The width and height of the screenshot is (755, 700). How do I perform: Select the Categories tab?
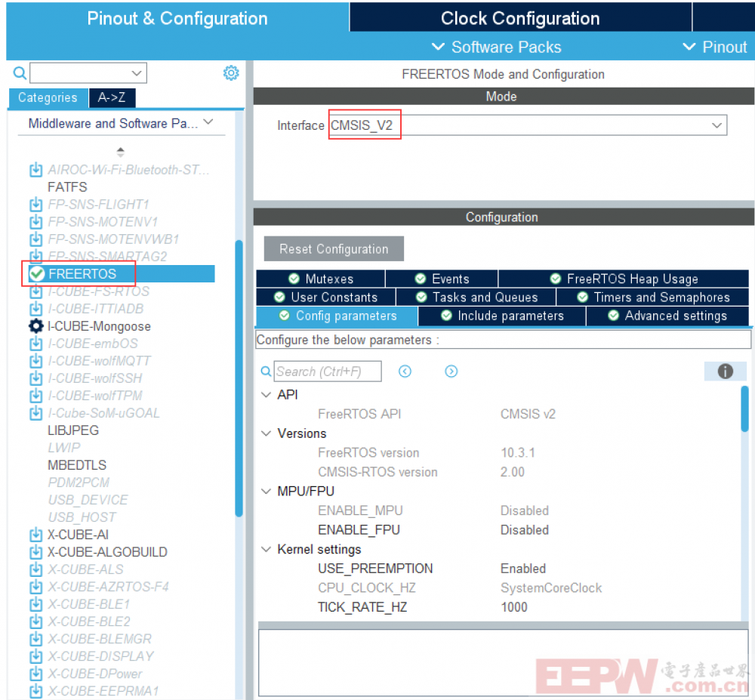(48, 97)
